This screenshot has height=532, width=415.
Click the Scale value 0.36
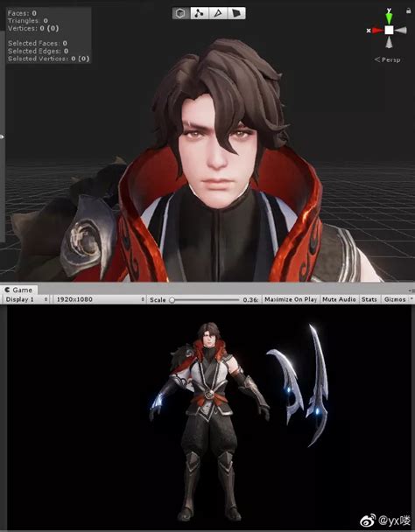tap(250, 299)
